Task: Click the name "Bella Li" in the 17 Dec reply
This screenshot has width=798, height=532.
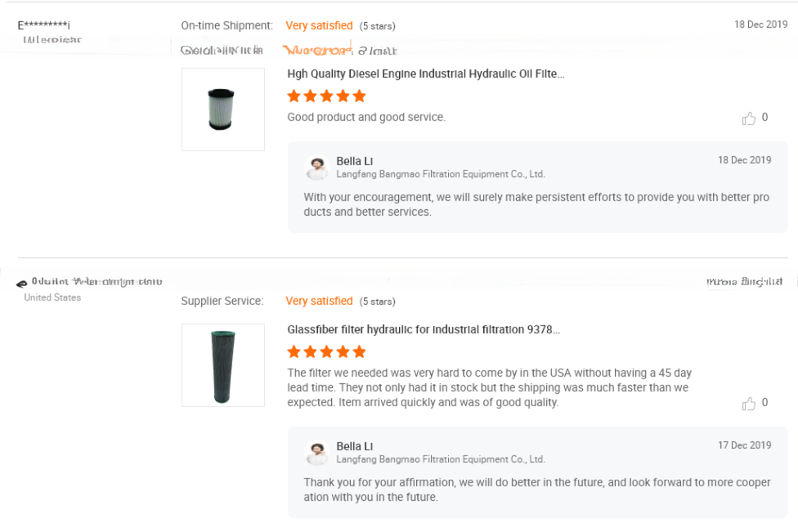Action: [354, 446]
